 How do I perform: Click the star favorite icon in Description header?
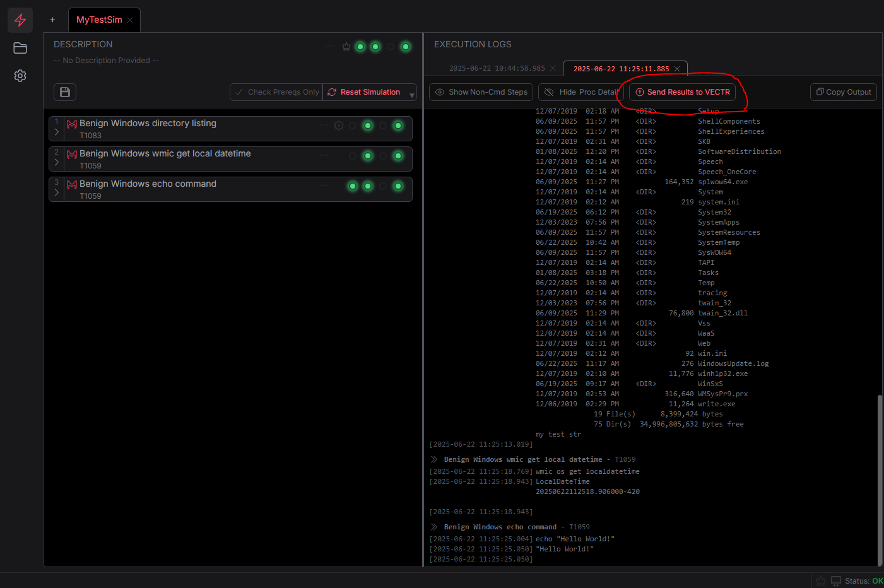[345, 46]
